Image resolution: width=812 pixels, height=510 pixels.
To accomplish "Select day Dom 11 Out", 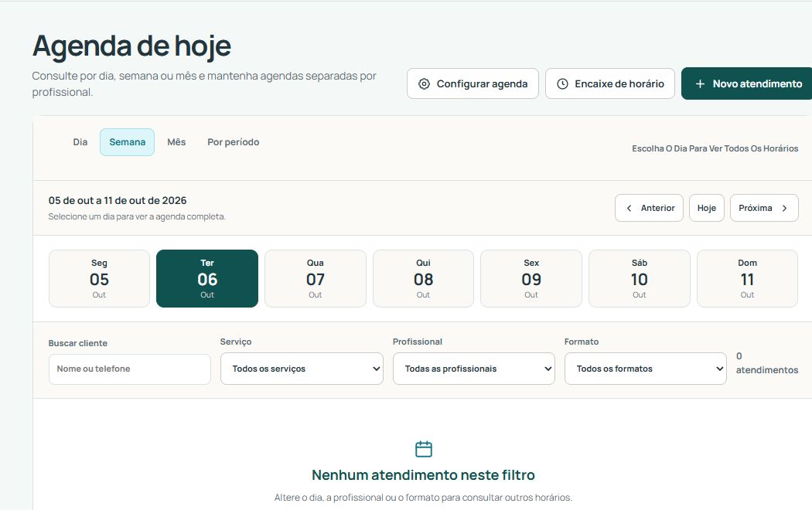I will click(747, 279).
